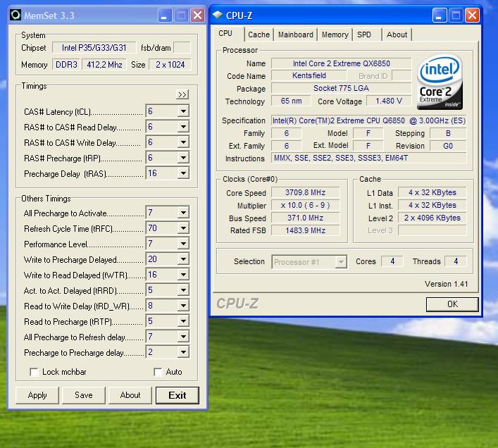Click the Intel Core 2 Extreme QX6850 name field
The width and height of the screenshot is (498, 448).
[342, 63]
